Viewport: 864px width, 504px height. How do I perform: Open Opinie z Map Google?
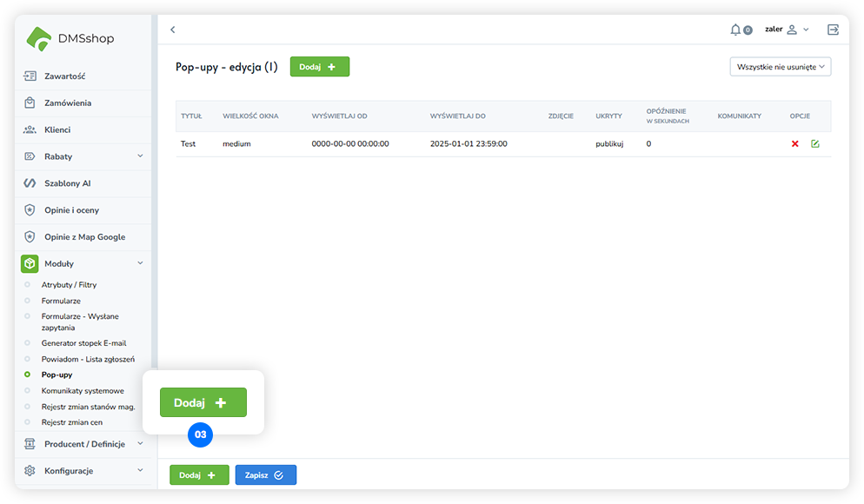coord(84,236)
